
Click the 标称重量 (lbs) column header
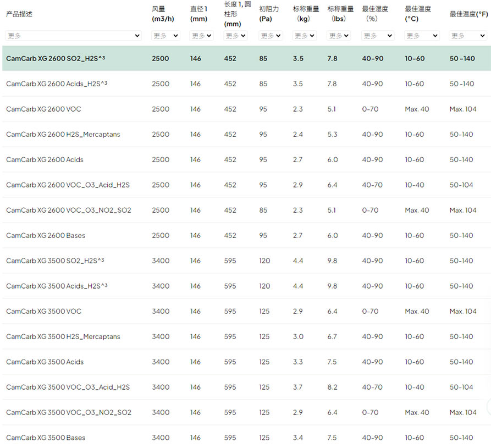point(340,14)
